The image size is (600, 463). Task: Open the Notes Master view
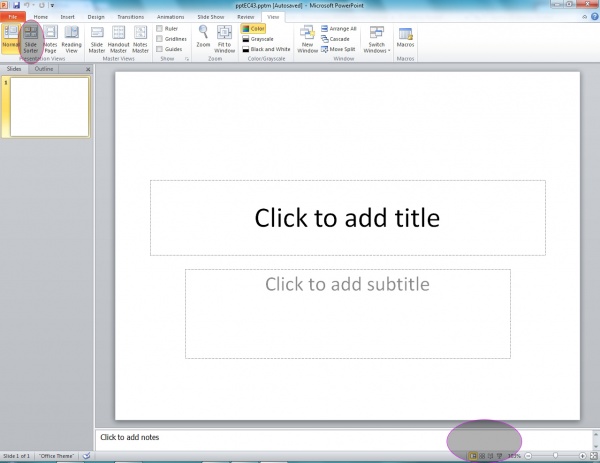click(140, 39)
